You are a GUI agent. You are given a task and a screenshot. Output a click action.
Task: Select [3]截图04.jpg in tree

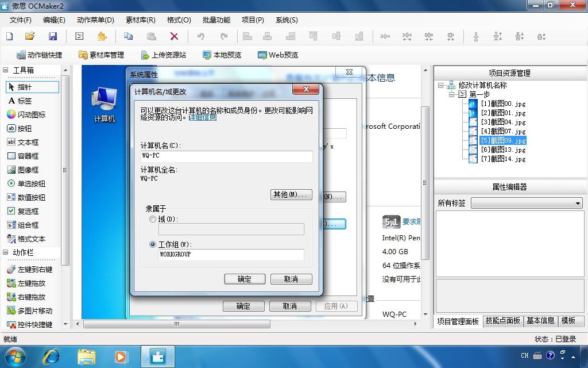point(503,122)
